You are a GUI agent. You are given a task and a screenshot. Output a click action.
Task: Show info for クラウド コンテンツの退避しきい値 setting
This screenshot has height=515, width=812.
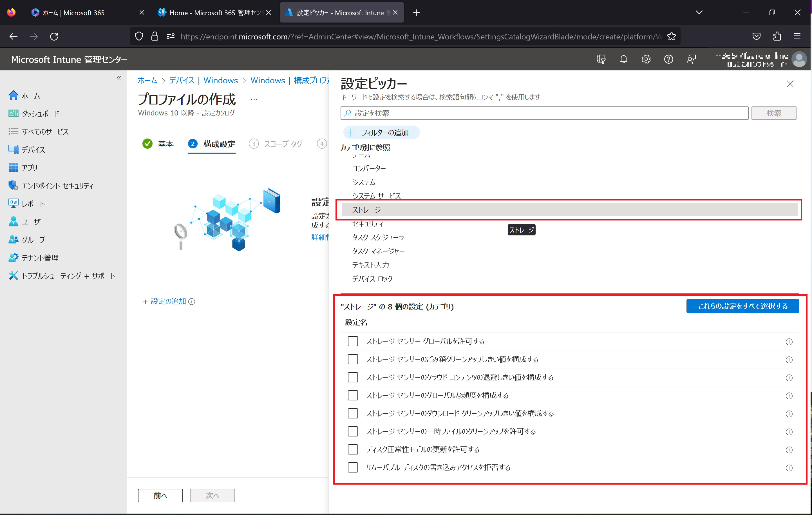click(x=789, y=378)
